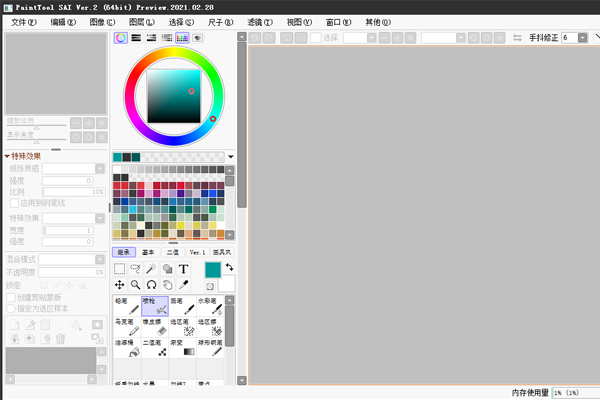This screenshot has height=400, width=600.
Task: Choose the eyedropper color picker tool
Action: coord(184,285)
